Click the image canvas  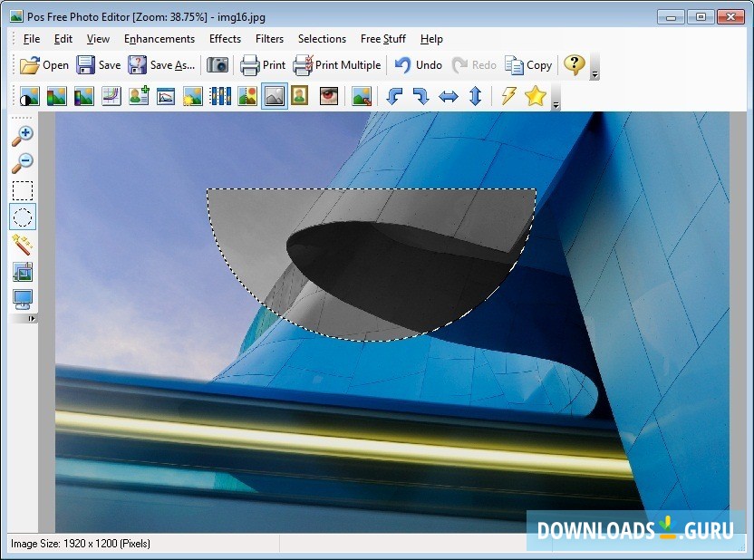[x=391, y=322]
